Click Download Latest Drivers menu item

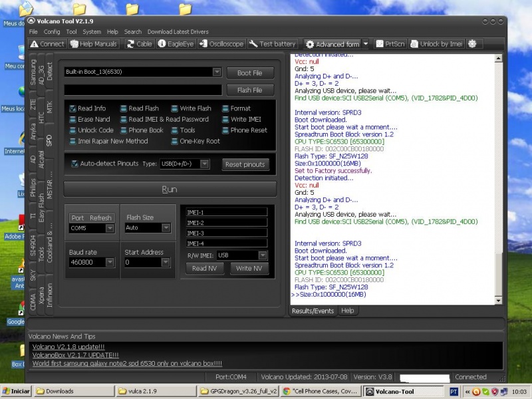[178, 32]
